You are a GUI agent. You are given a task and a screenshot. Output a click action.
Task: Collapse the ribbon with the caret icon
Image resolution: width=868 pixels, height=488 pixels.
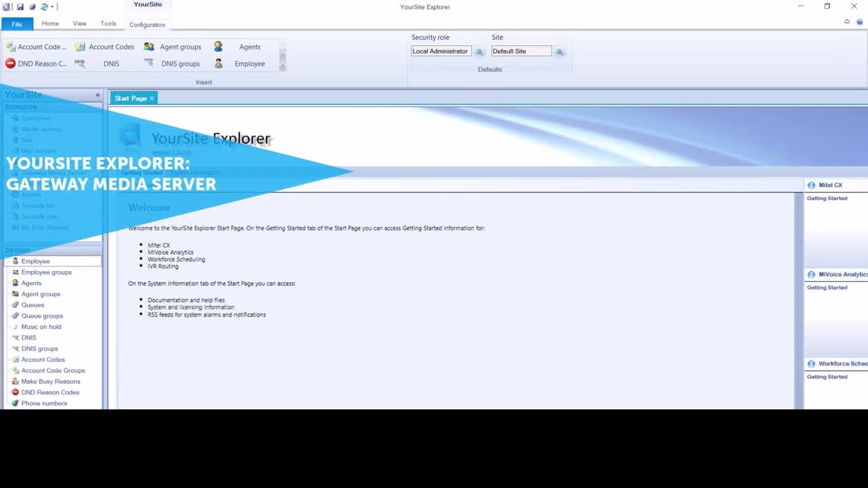[x=847, y=22]
